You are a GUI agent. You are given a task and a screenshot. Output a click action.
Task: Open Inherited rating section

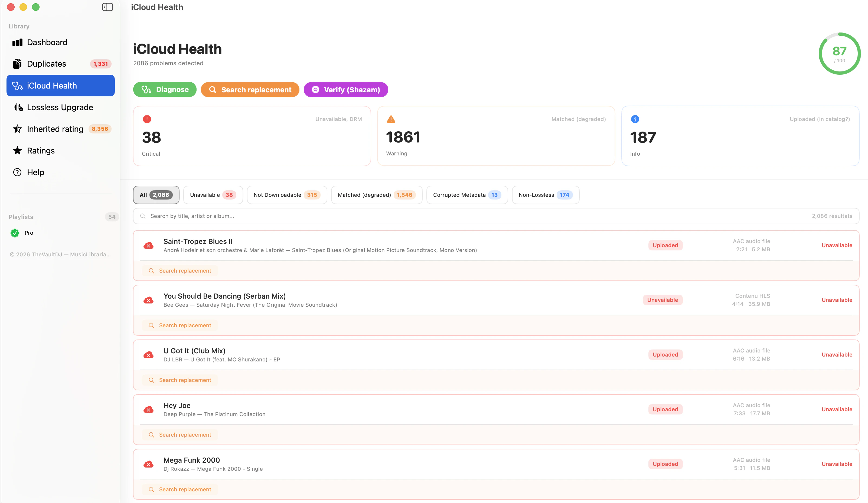pyautogui.click(x=55, y=129)
